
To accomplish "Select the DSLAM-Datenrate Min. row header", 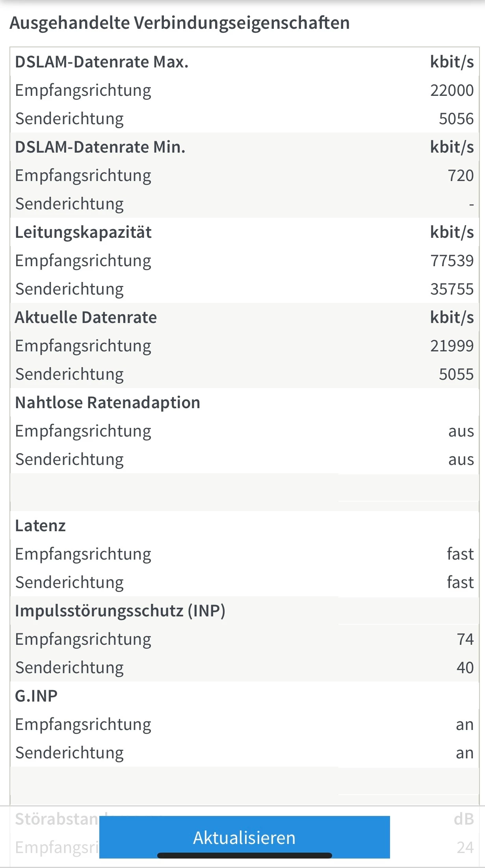I will pyautogui.click(x=100, y=147).
